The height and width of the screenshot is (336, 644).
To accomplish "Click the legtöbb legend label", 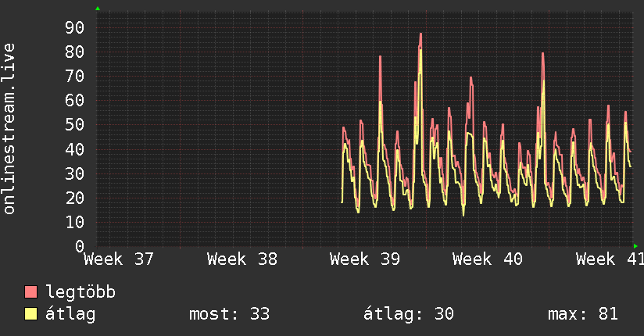I will (x=80, y=292).
